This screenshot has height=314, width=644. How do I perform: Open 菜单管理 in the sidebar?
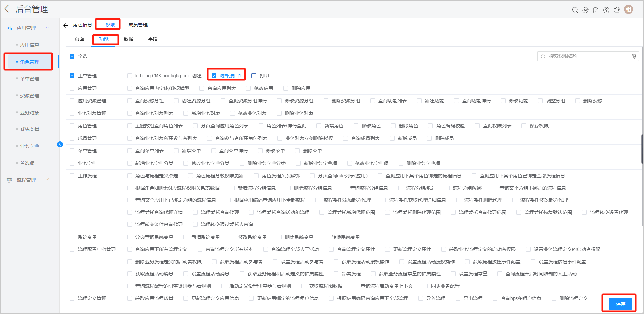click(x=29, y=79)
